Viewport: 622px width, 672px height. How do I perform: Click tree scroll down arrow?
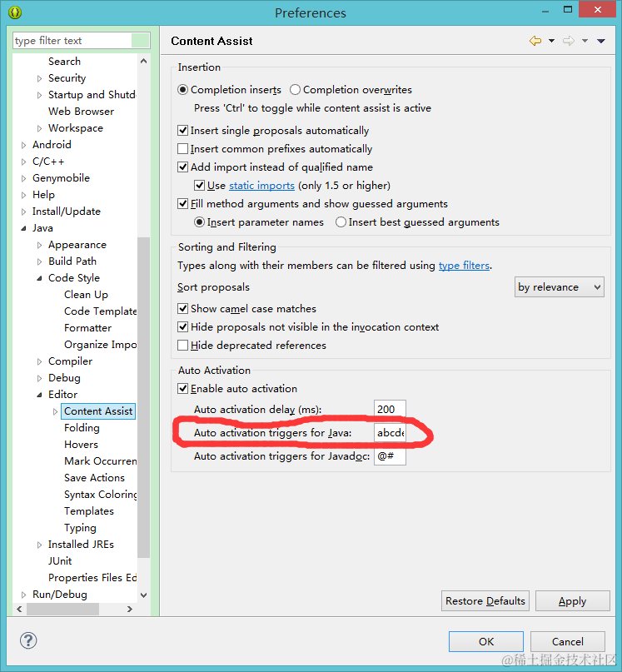143,595
